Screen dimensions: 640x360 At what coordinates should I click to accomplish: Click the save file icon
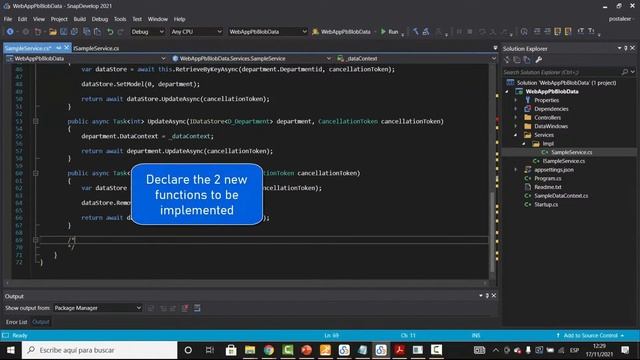click(x=64, y=32)
